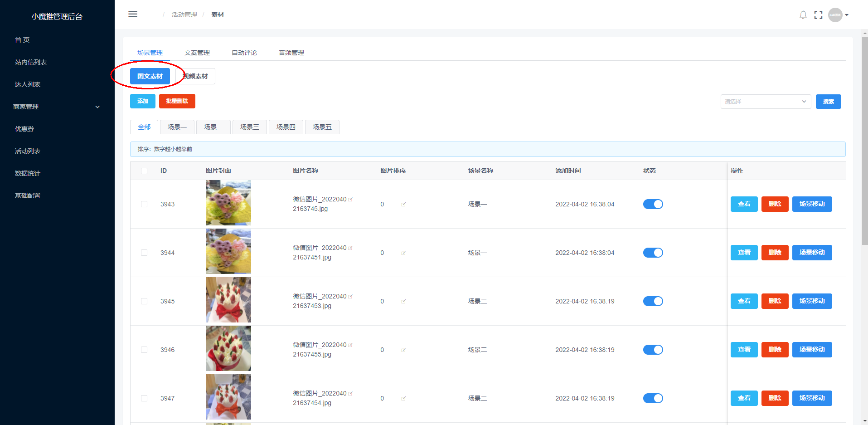Click the user avatar in the header
The width and height of the screenshot is (868, 425).
[835, 15]
